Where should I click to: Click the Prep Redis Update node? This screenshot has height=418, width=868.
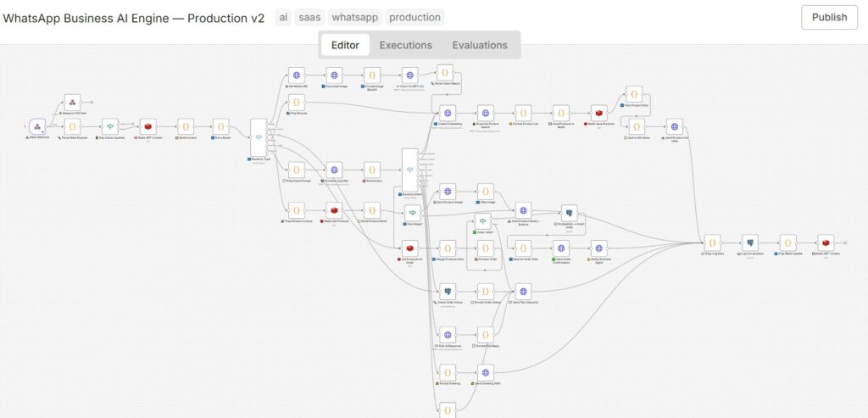787,242
